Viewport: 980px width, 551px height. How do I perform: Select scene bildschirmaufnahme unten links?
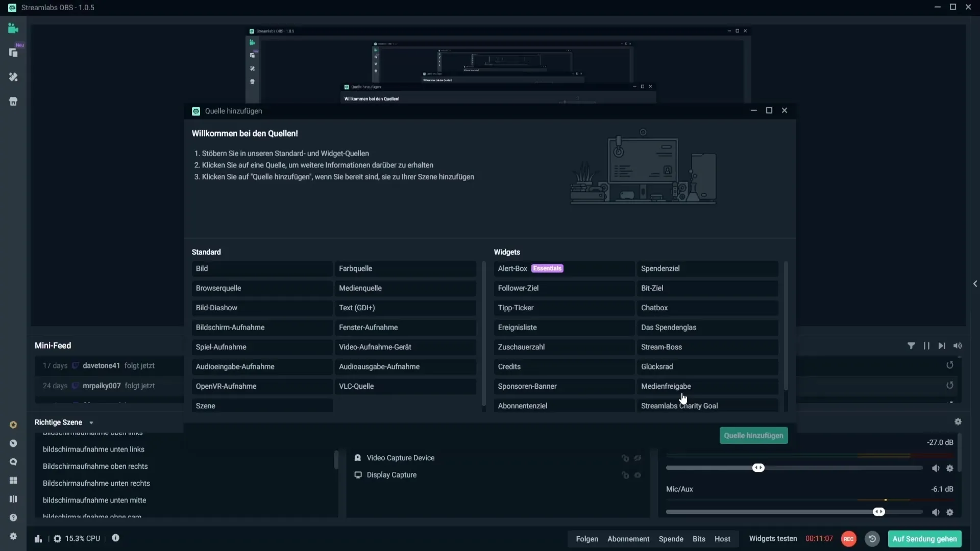click(93, 449)
